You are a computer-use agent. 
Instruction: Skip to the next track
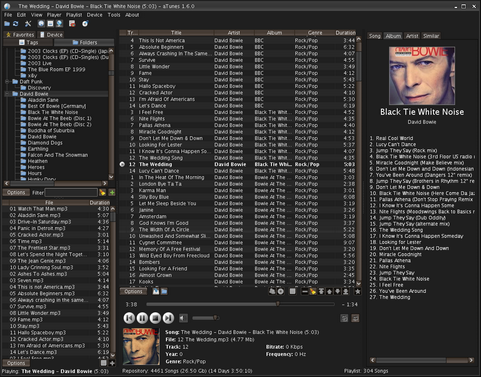point(168,318)
